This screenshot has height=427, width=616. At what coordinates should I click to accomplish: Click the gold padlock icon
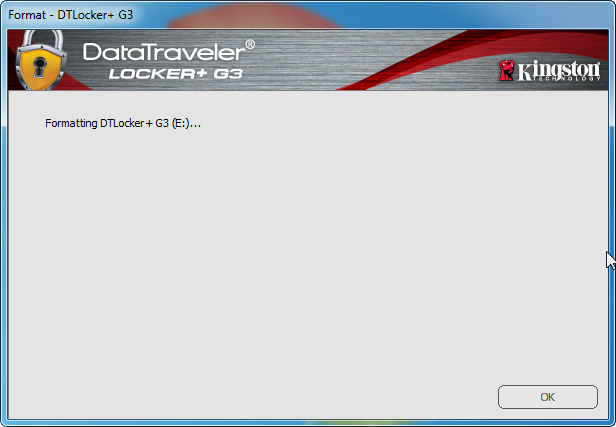click(40, 60)
